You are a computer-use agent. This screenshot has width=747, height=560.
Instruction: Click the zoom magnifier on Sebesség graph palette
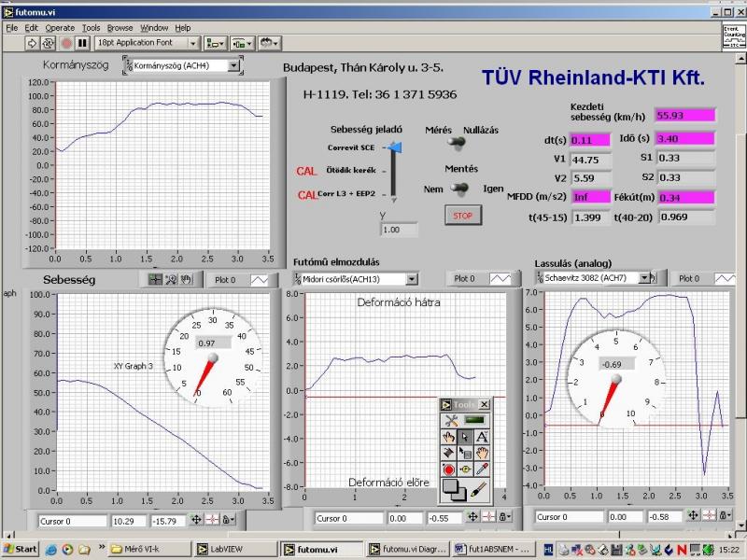[171, 279]
